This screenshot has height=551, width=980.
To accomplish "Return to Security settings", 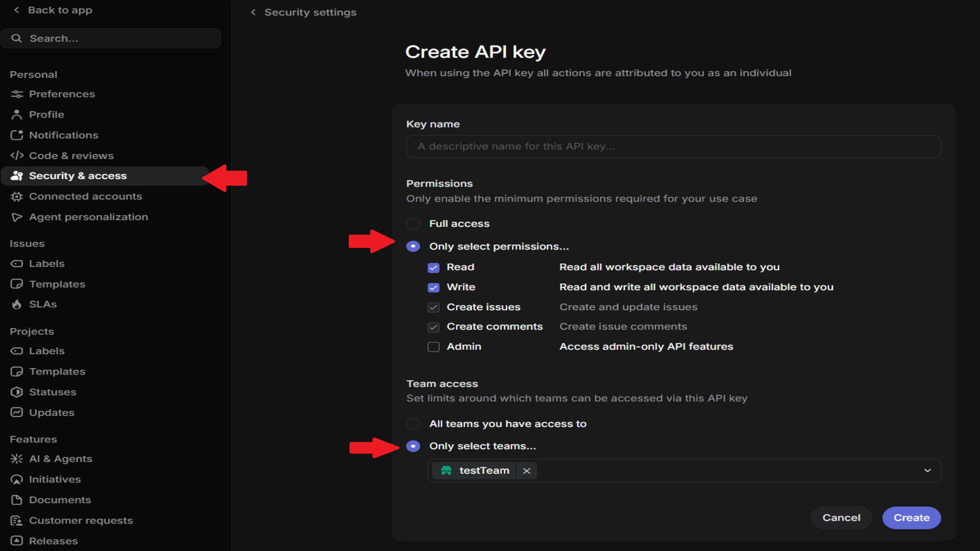I will click(304, 12).
